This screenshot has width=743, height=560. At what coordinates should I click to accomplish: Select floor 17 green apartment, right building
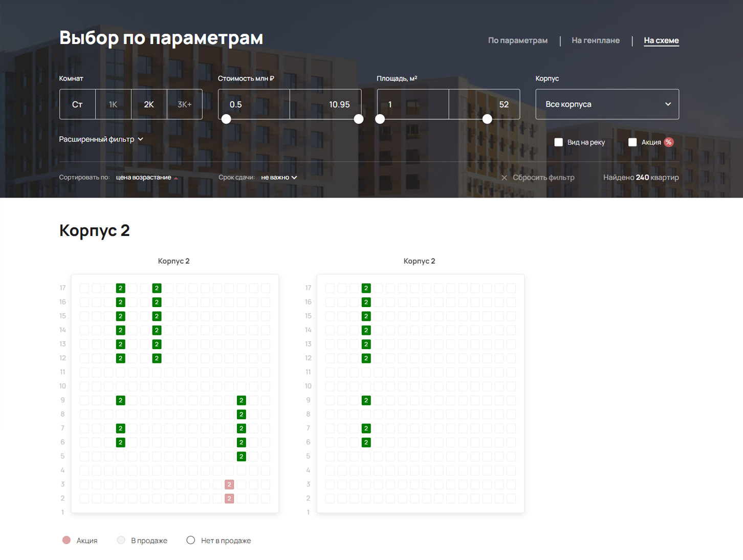[366, 288]
